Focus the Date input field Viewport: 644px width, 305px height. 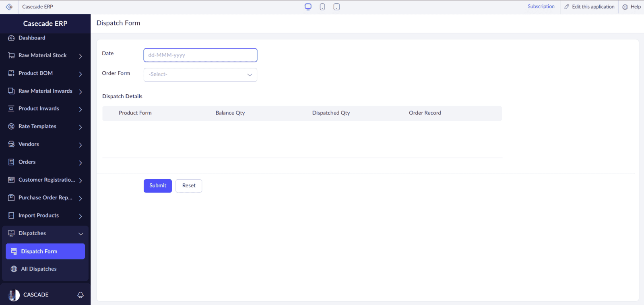click(x=200, y=55)
